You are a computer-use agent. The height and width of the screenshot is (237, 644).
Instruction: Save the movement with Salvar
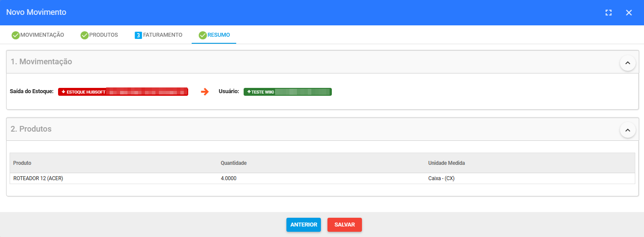pyautogui.click(x=344, y=225)
